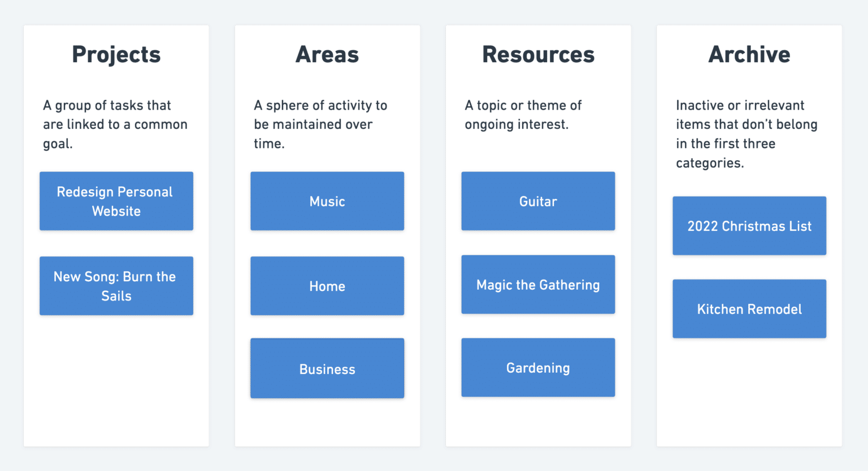
Task: Open the New Song: Burn the Sails project
Action: click(x=116, y=286)
